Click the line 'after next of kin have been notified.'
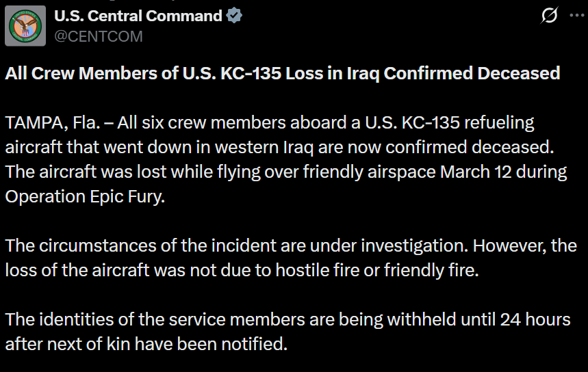588x372 pixels. click(x=146, y=344)
